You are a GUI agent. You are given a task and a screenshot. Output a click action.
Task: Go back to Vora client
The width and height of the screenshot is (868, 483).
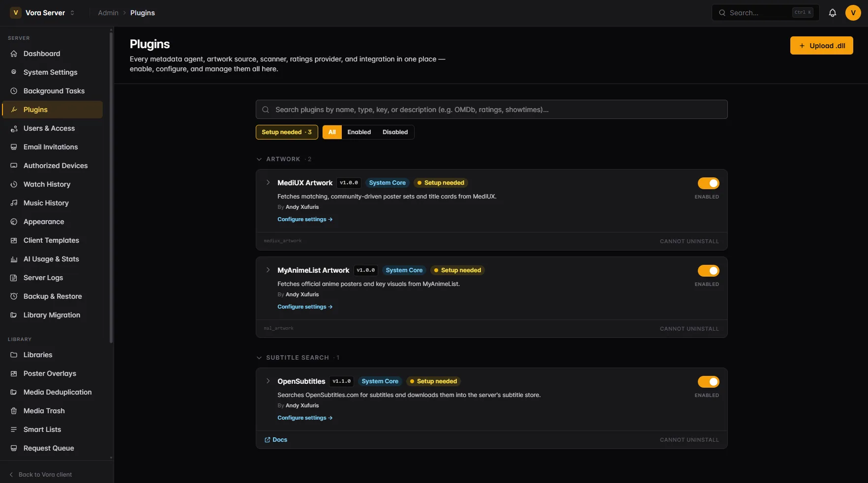(41, 475)
